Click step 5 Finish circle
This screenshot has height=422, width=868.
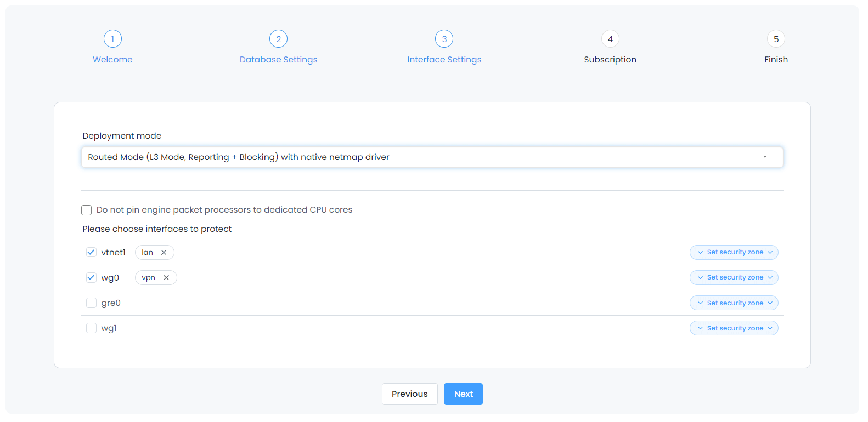(x=776, y=39)
